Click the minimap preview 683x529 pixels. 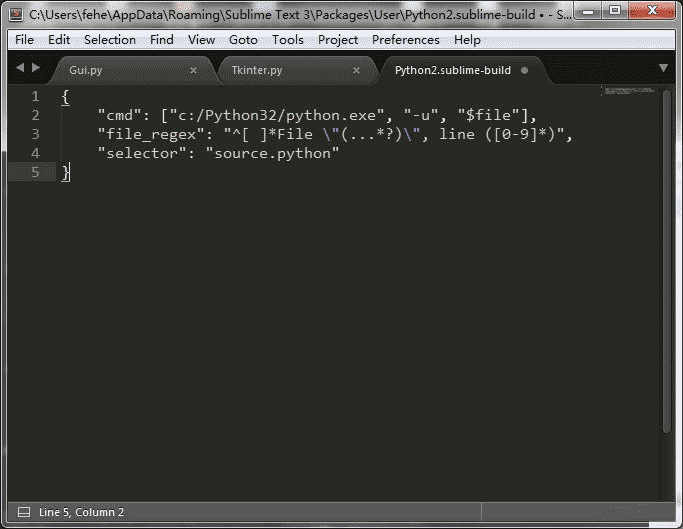pyautogui.click(x=629, y=91)
